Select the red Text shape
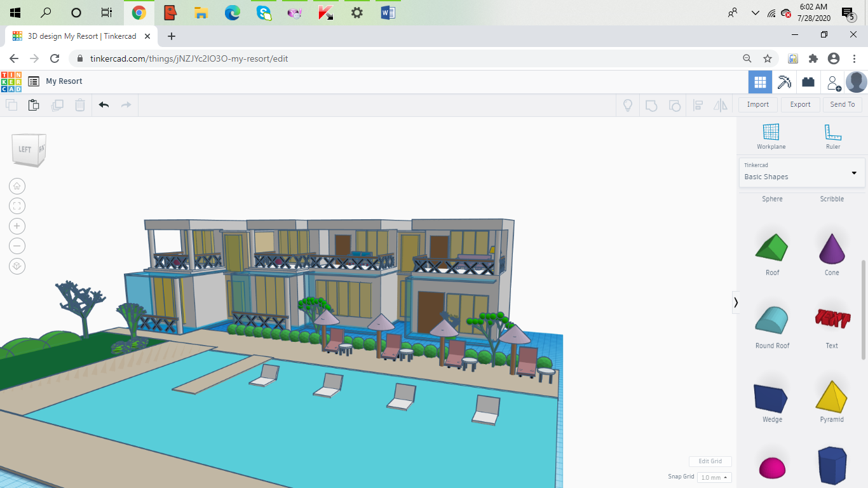The image size is (868, 488). [832, 319]
